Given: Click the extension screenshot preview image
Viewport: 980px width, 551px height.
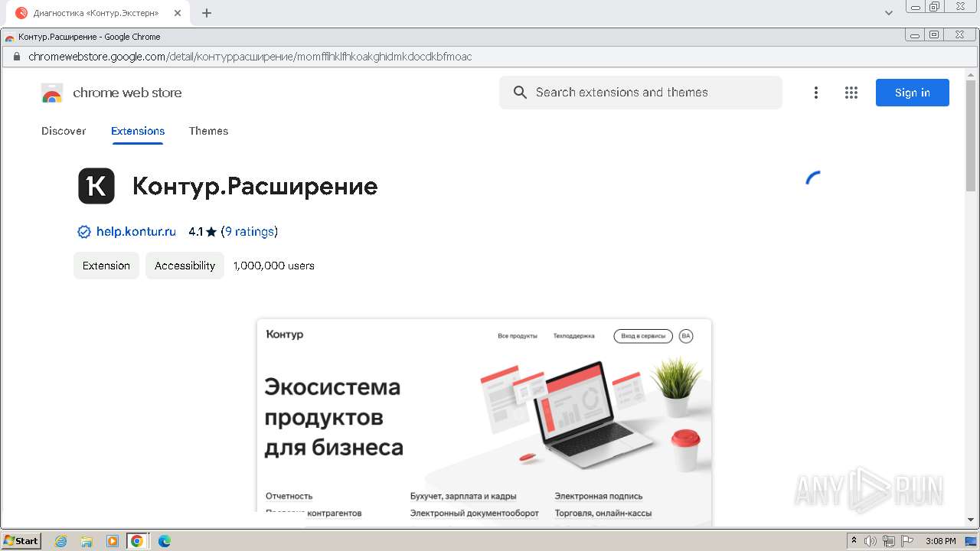Looking at the screenshot, I should 484,422.
